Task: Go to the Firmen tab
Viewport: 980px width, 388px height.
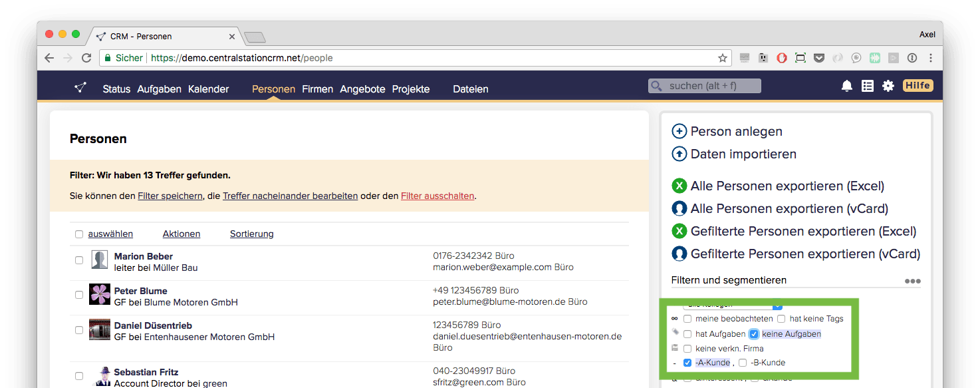Action: 317,89
